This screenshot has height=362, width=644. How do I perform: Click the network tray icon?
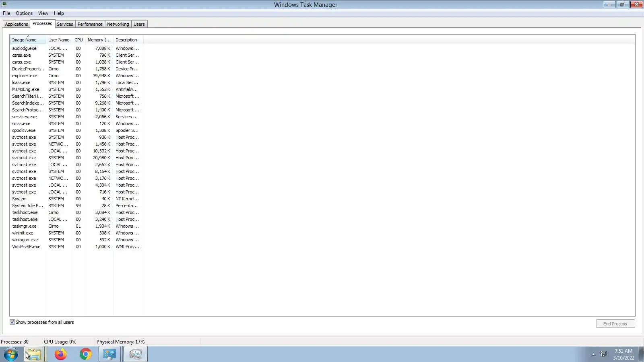[x=603, y=354]
